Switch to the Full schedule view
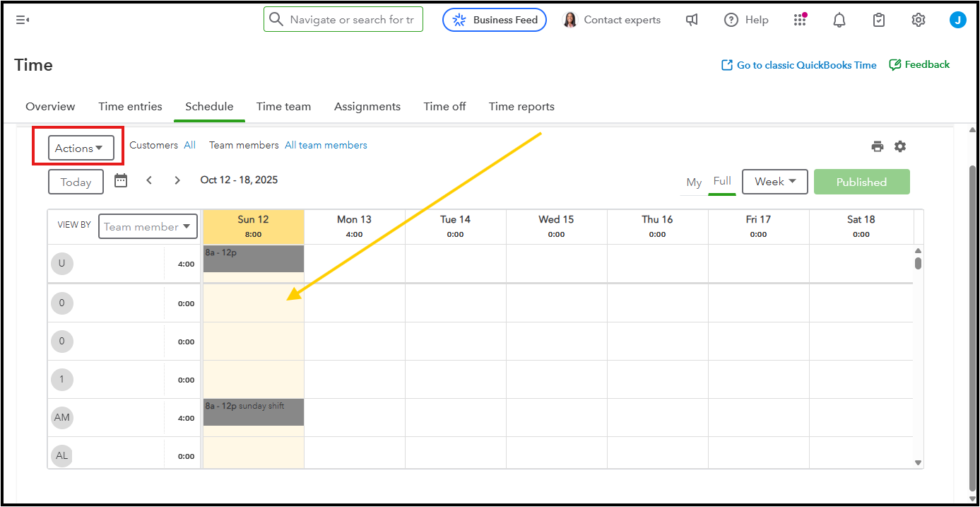980x507 pixels. click(722, 181)
